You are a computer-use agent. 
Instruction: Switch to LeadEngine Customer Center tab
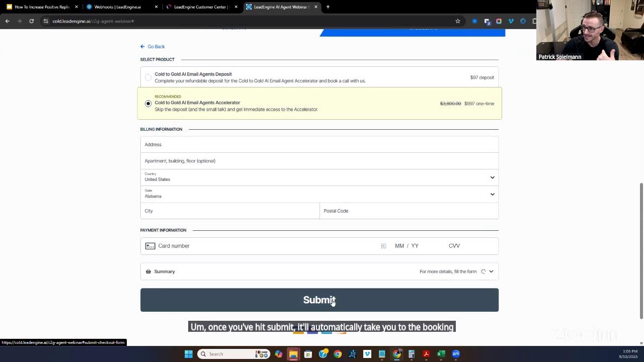tap(200, 7)
